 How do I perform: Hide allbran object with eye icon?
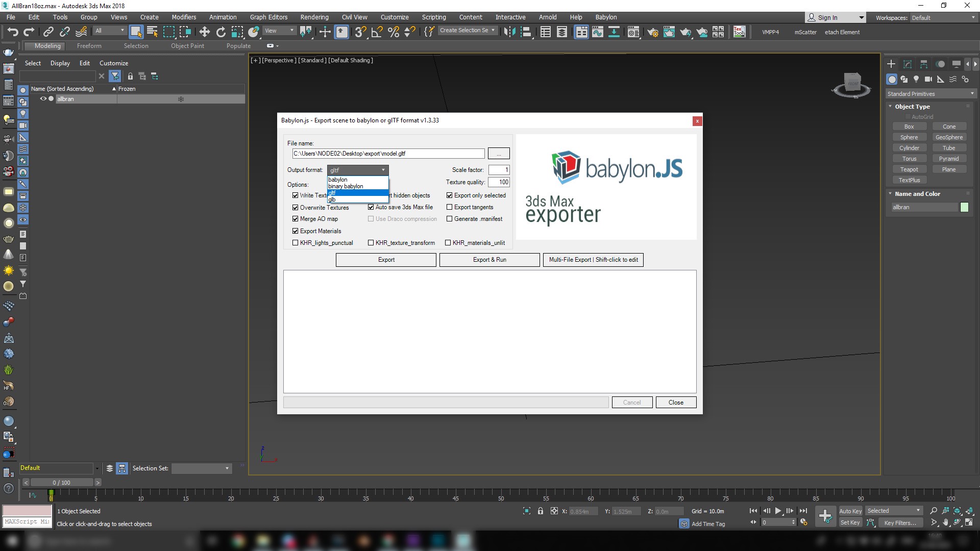43,99
